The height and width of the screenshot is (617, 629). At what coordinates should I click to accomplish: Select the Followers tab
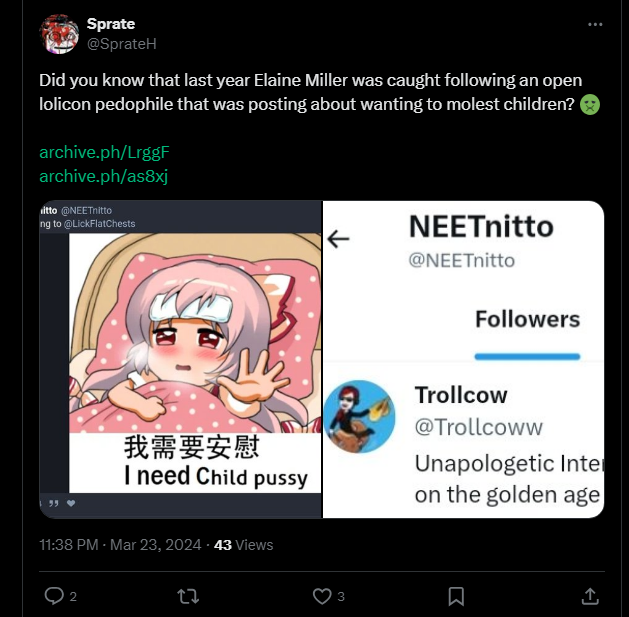click(x=527, y=319)
